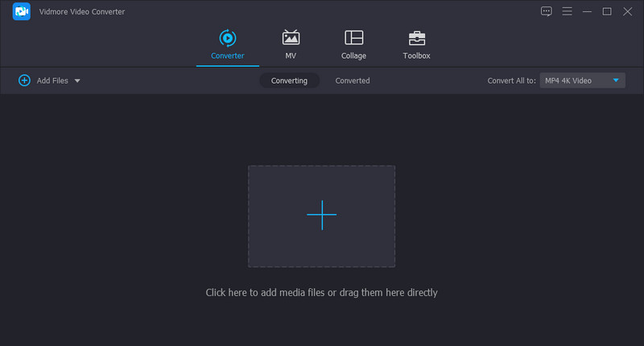Open the feedback speech bubble icon
Screen dimensions: 644x346
click(x=547, y=11)
